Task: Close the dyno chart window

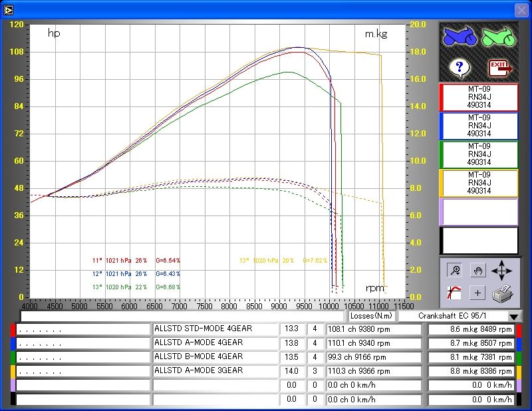Action: (x=521, y=10)
